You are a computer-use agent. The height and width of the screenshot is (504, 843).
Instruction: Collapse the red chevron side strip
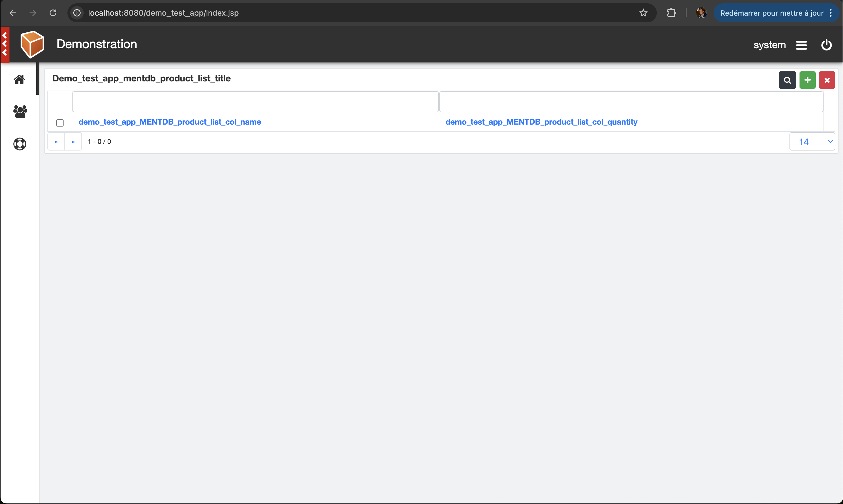(x=5, y=44)
